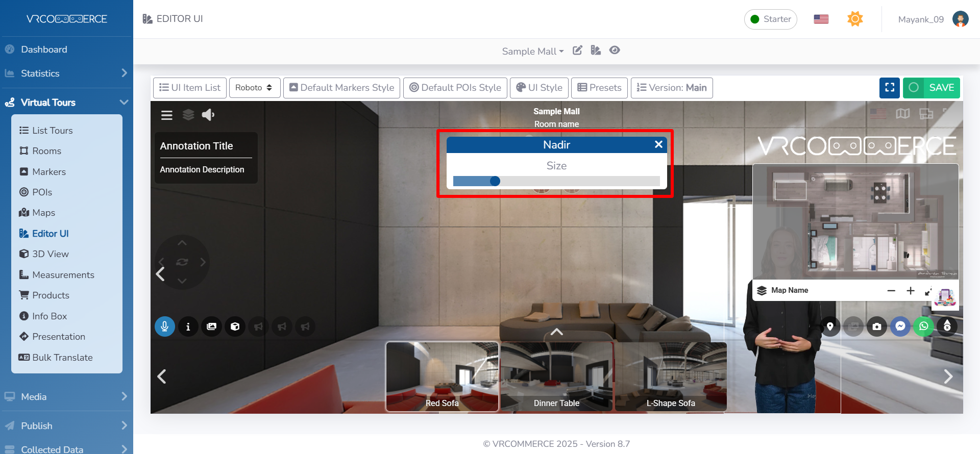Click the WhatsApp share icon
980x454 pixels.
click(923, 326)
